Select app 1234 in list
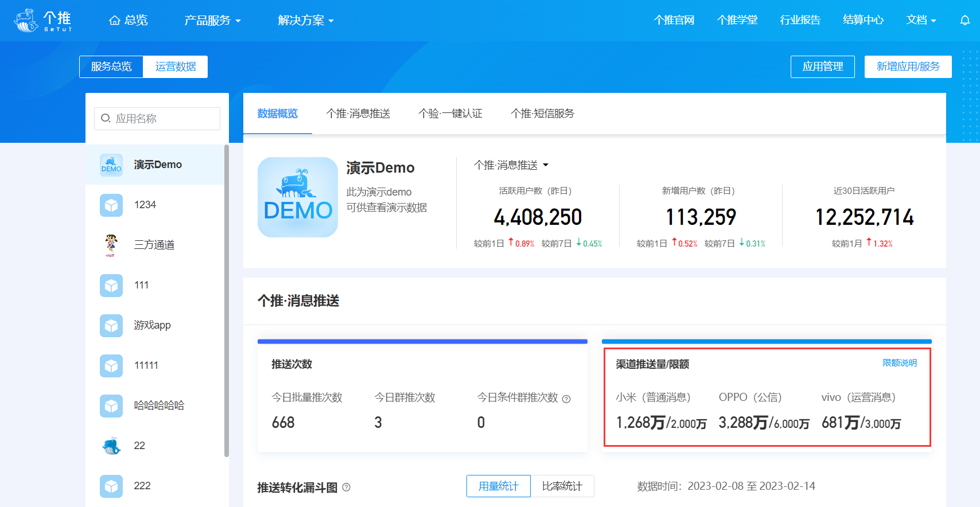980x507 pixels. (155, 205)
